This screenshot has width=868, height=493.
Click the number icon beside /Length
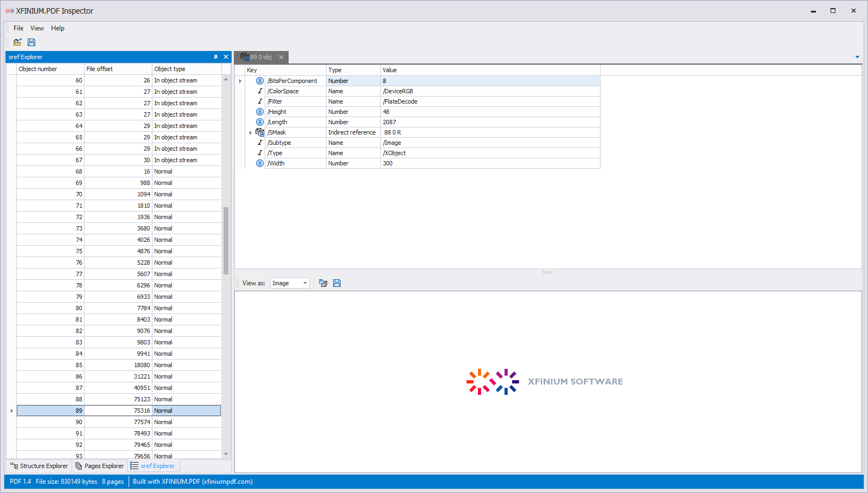click(x=260, y=122)
